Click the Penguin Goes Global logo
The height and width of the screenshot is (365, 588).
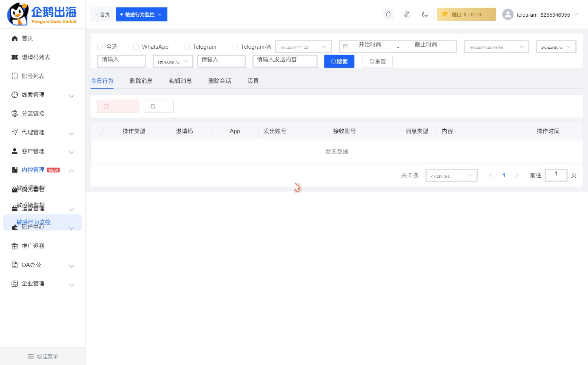[42, 14]
